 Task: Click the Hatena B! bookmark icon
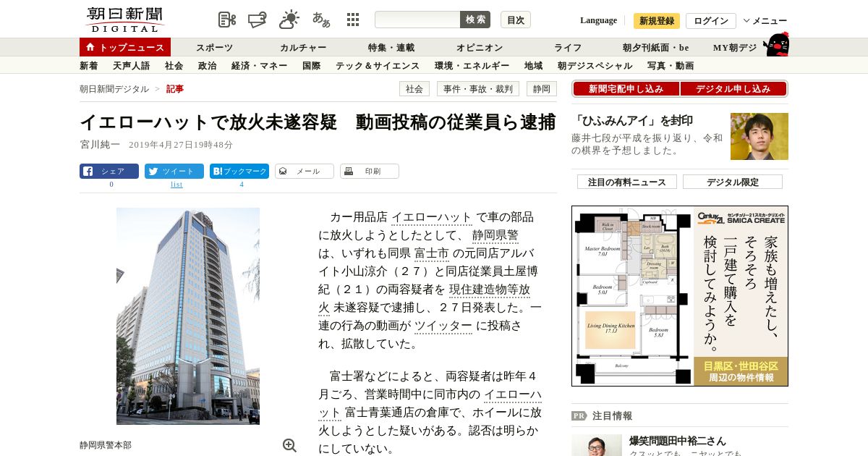pos(216,172)
